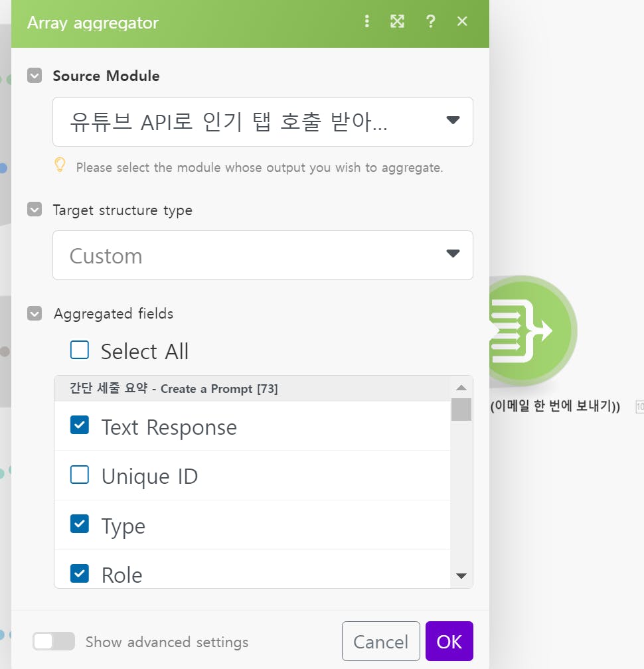This screenshot has height=669, width=644.
Task: Close the Array aggregator dialog
Action: (462, 21)
